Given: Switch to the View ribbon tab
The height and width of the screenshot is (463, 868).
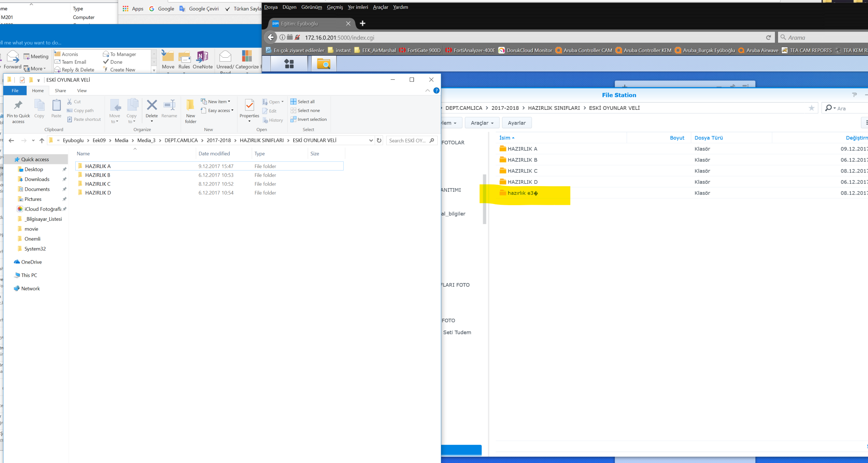Looking at the screenshot, I should (82, 90).
